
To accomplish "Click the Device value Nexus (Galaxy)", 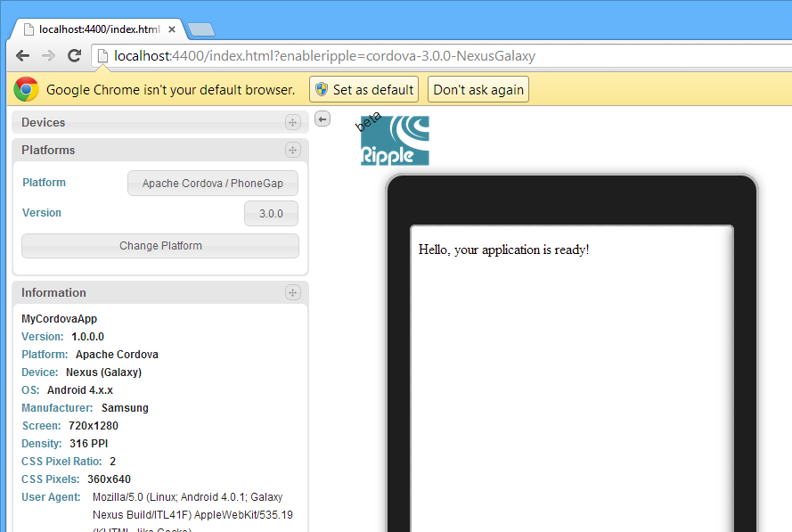I will (103, 372).
